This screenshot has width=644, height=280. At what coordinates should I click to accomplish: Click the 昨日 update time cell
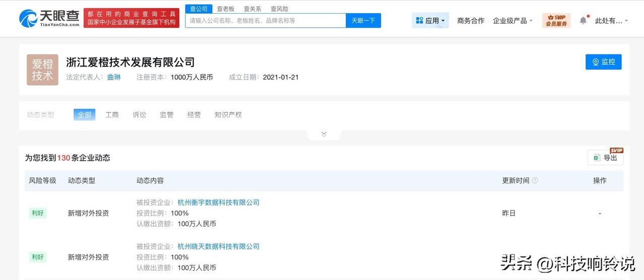tap(509, 213)
